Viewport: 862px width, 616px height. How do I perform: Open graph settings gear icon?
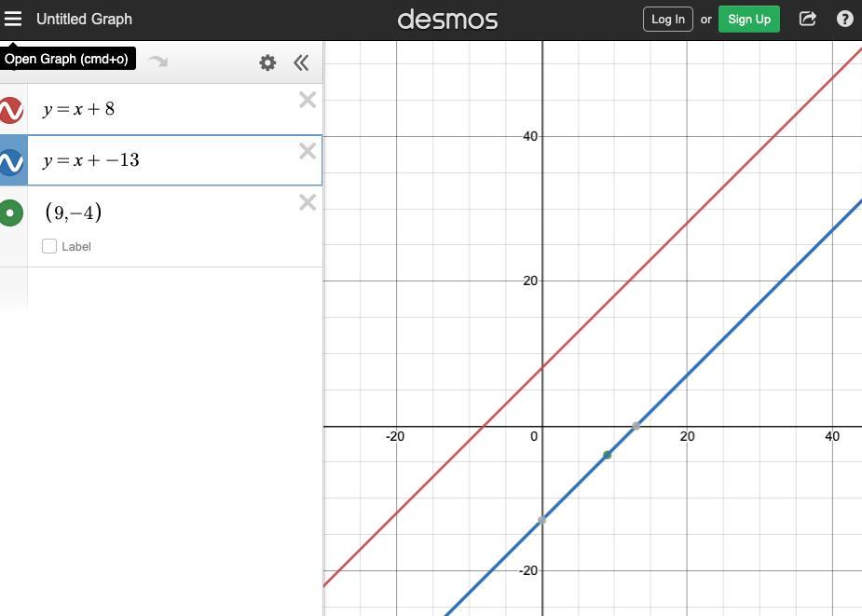267,62
